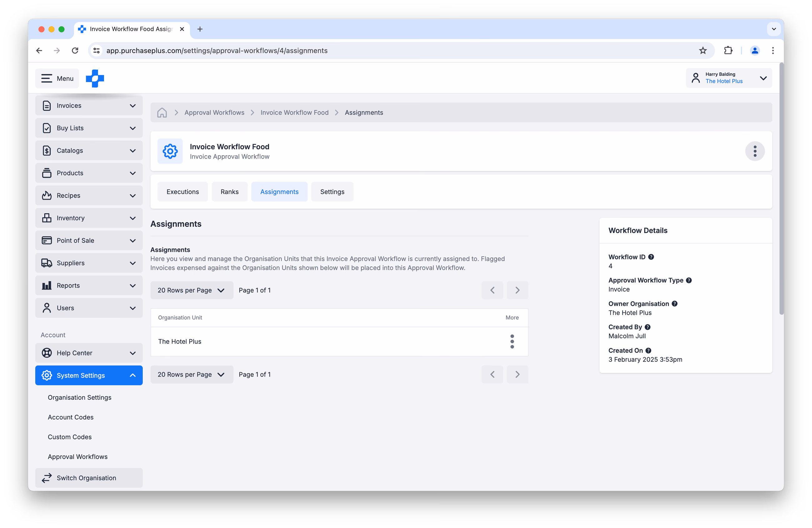Reload the page in browser
The width and height of the screenshot is (812, 528).
pos(75,51)
